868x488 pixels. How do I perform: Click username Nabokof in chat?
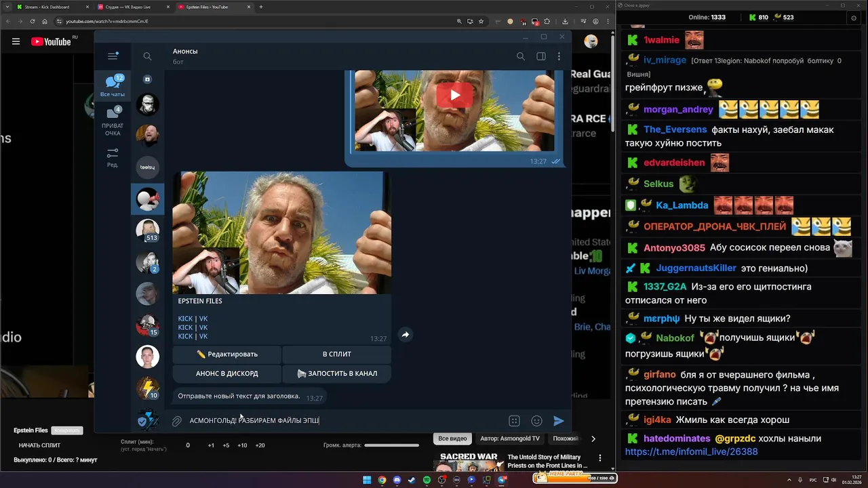tap(675, 338)
